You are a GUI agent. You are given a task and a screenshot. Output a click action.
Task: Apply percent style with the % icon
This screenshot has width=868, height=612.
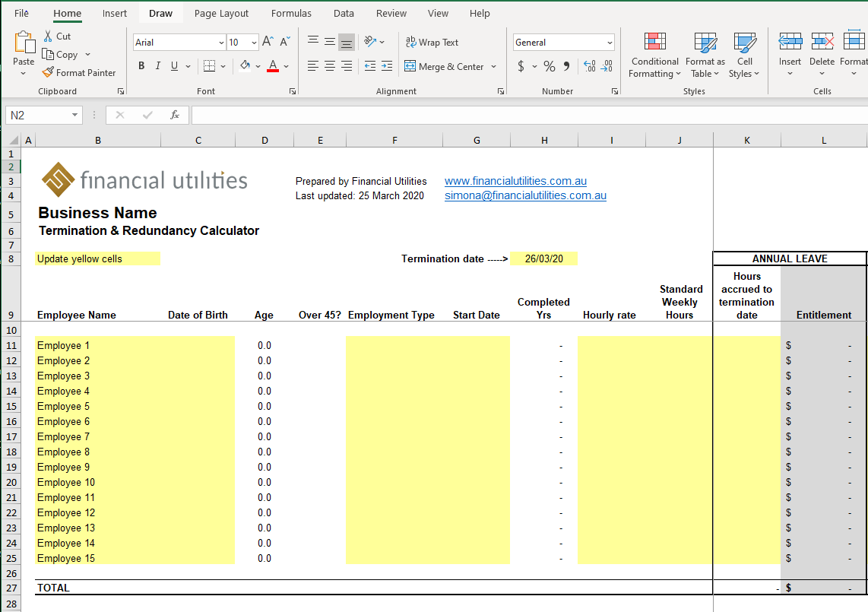tap(549, 66)
